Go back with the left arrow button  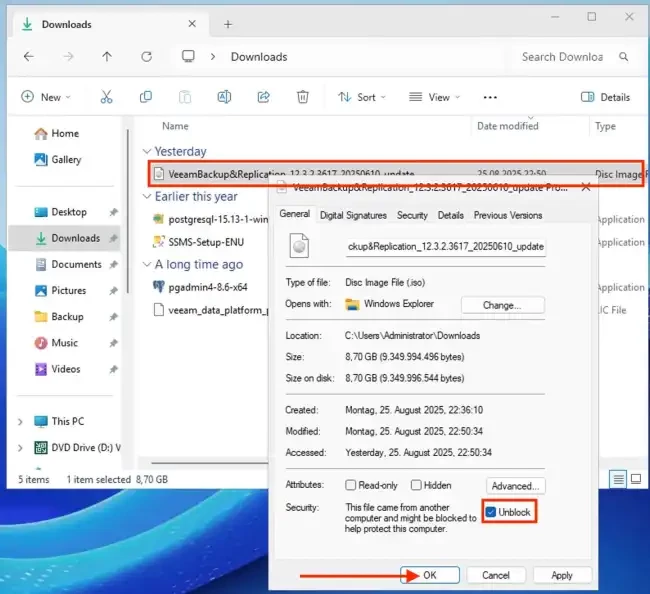[x=29, y=56]
